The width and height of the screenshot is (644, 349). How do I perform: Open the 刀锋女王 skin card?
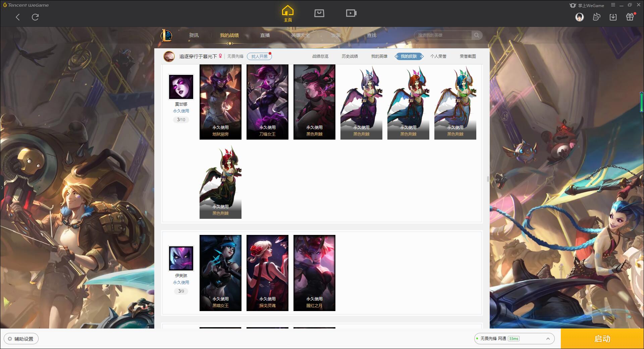point(267,102)
